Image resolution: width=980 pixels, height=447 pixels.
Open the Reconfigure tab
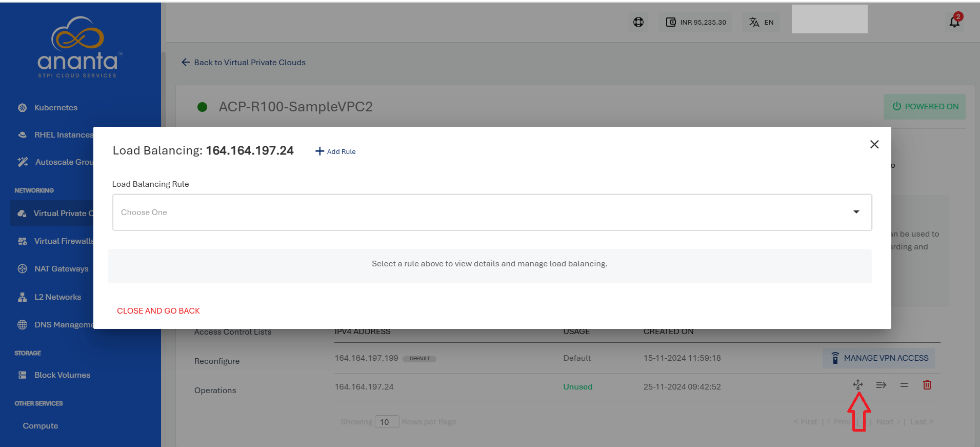coord(217,361)
